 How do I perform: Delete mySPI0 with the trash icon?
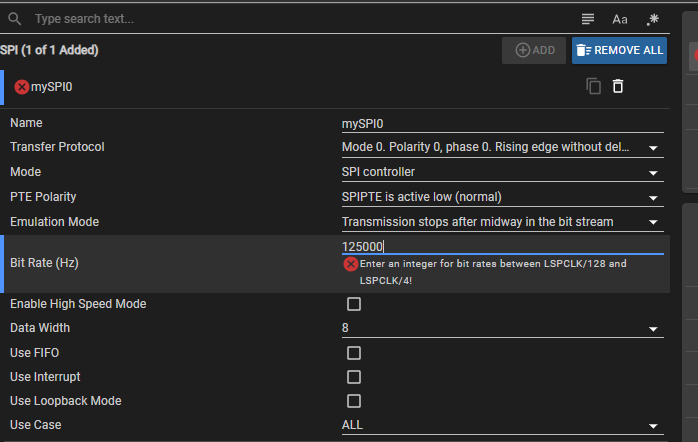[618, 86]
